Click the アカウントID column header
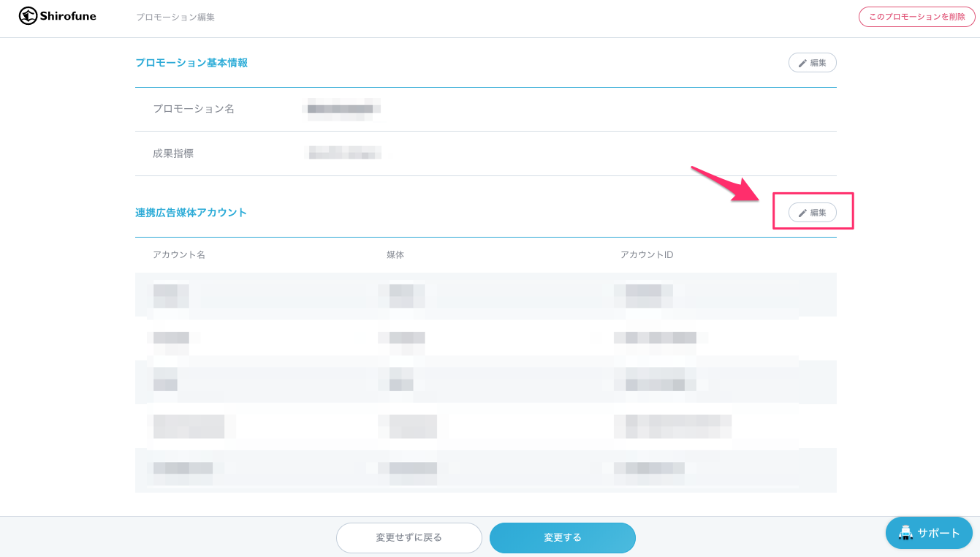 (x=647, y=254)
